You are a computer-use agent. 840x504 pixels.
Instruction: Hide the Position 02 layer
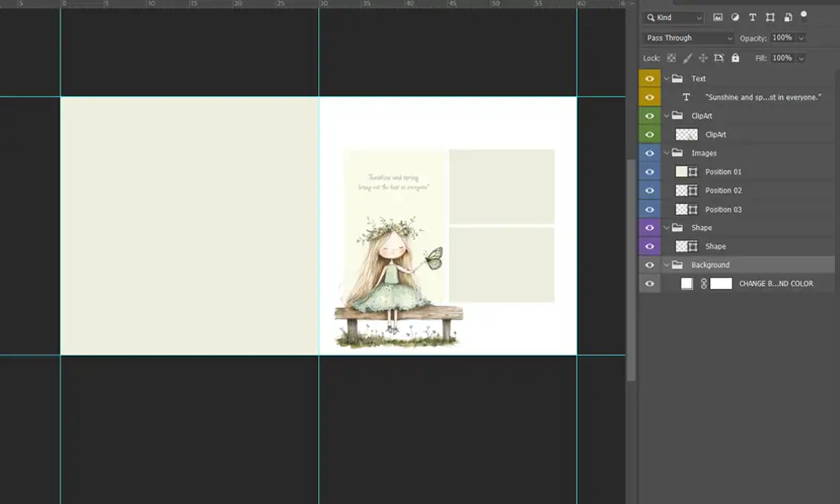[x=649, y=191]
